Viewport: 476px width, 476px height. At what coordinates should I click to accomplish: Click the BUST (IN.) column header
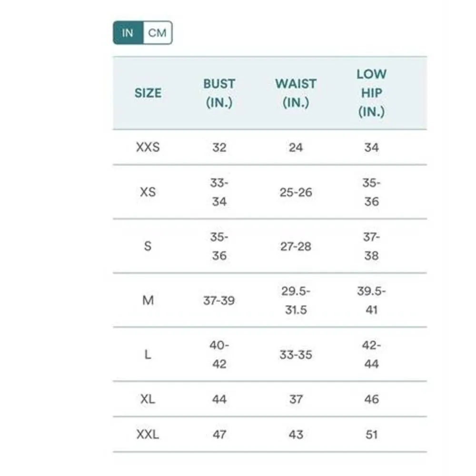[x=219, y=93]
